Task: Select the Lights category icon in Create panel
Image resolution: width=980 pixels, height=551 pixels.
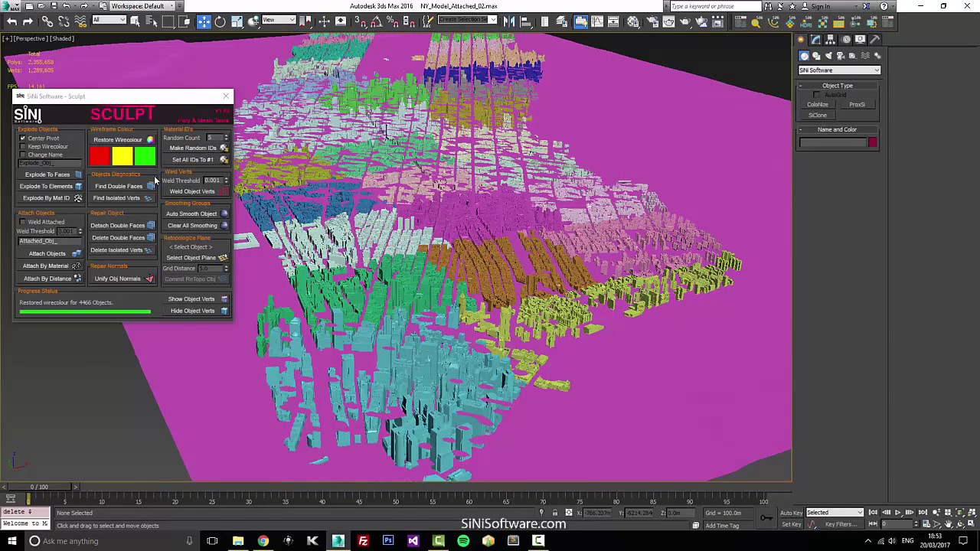Action: (828, 56)
